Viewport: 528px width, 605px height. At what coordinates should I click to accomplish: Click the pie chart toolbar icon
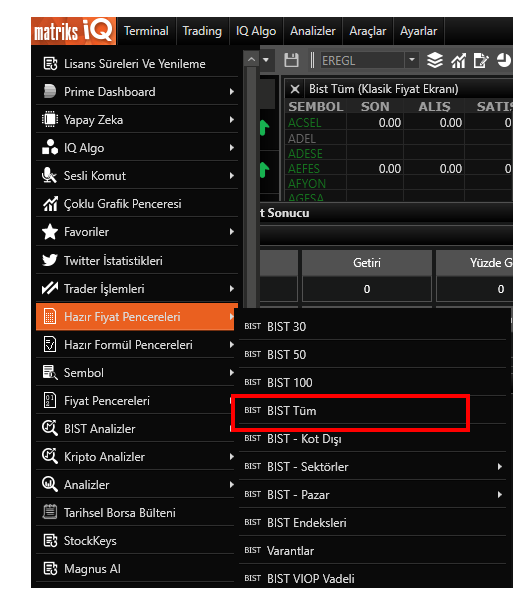coord(503,60)
